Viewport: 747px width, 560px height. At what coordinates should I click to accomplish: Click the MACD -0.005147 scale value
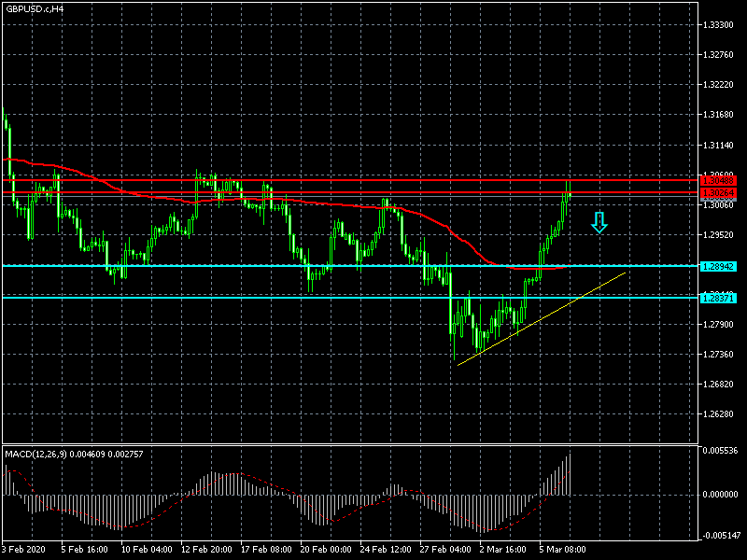click(x=722, y=536)
